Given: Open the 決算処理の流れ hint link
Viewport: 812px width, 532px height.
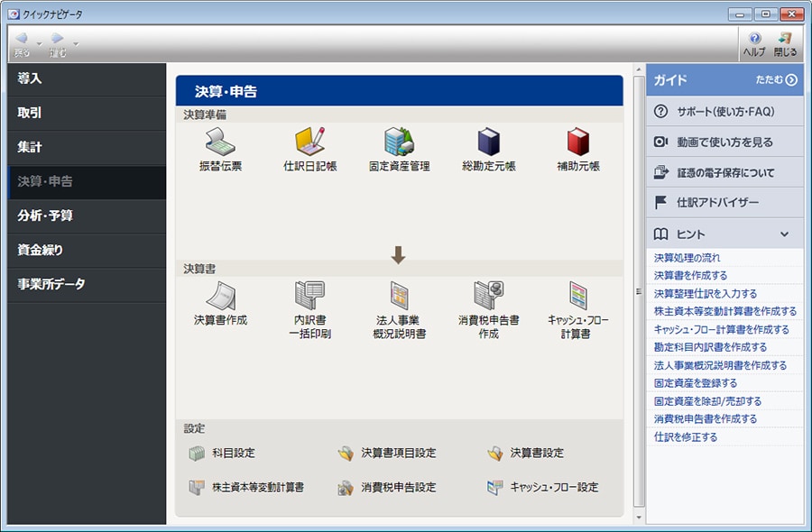Looking at the screenshot, I should pyautogui.click(x=687, y=258).
